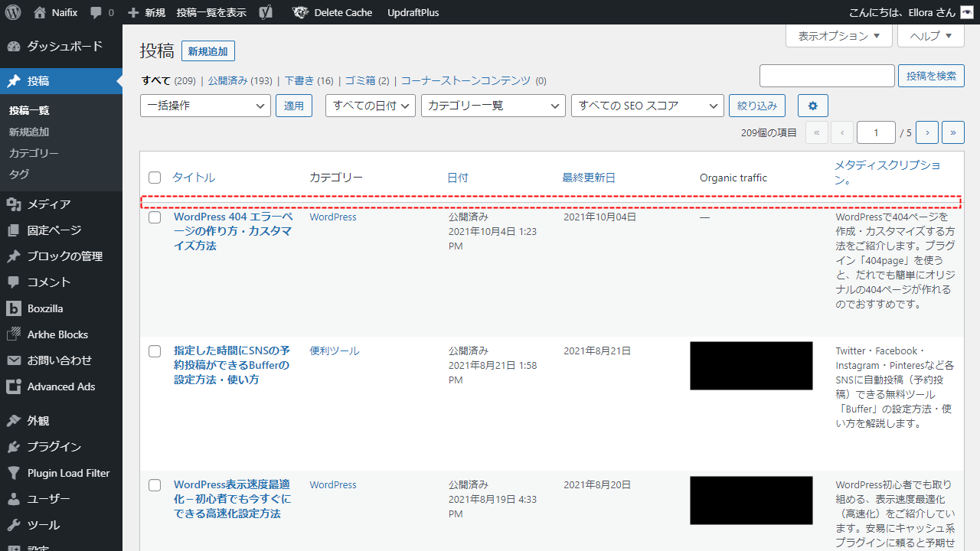Open the ユーザー person icon
The width and height of the screenshot is (980, 551).
[x=13, y=499]
